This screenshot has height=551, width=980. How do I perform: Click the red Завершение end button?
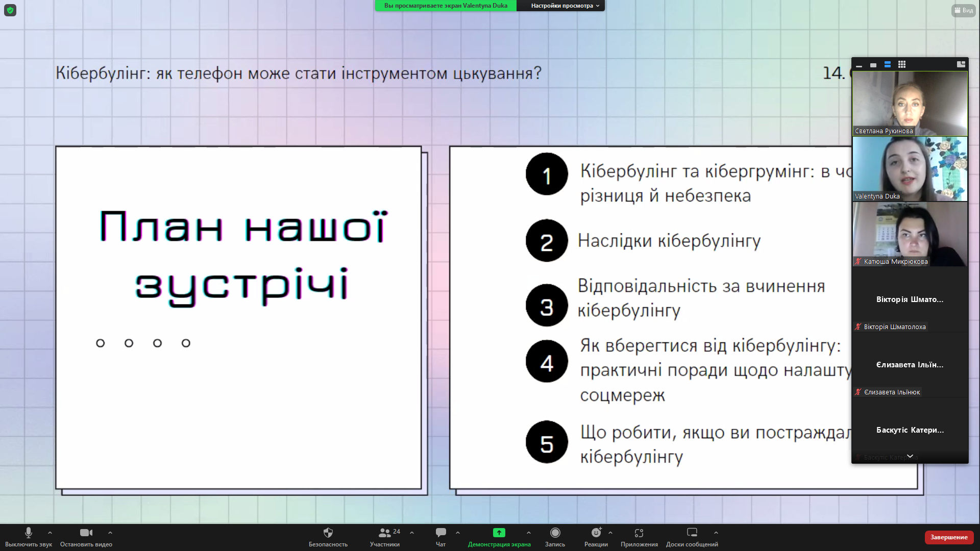tap(948, 537)
